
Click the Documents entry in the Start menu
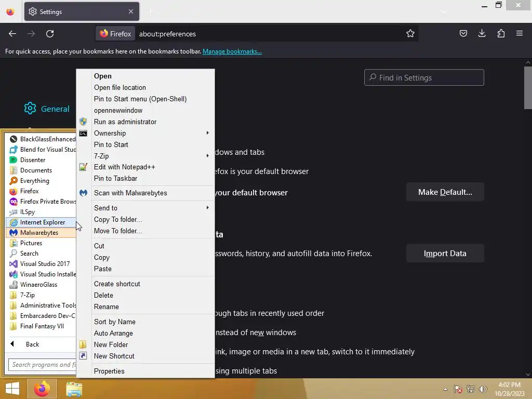[41, 170]
